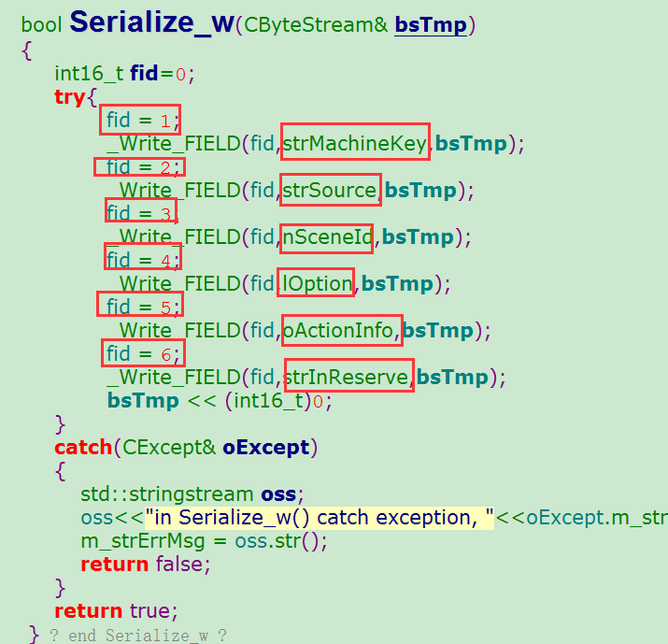Click the fid = 1 assignment

[143, 121]
